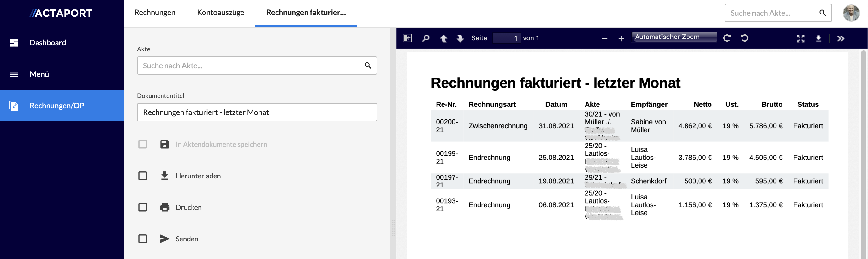Click the Netto value 1.156,00 €
The image size is (868, 259).
695,205
